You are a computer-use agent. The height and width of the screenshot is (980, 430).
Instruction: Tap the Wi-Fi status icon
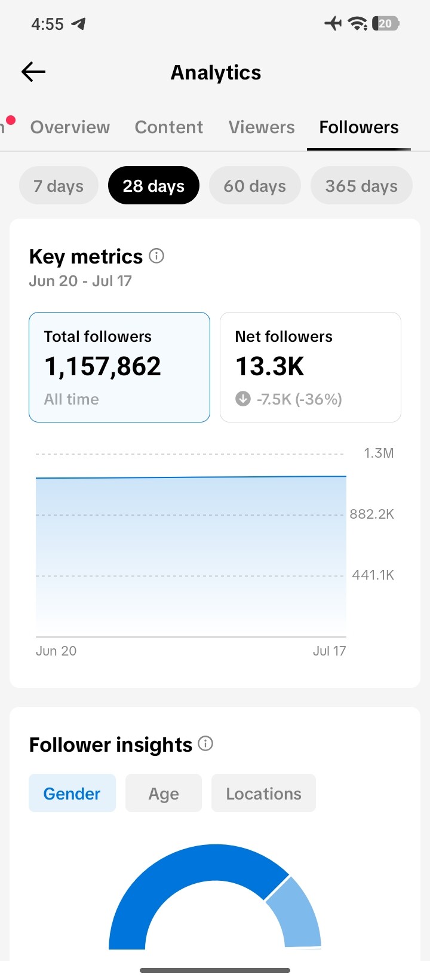(x=357, y=24)
